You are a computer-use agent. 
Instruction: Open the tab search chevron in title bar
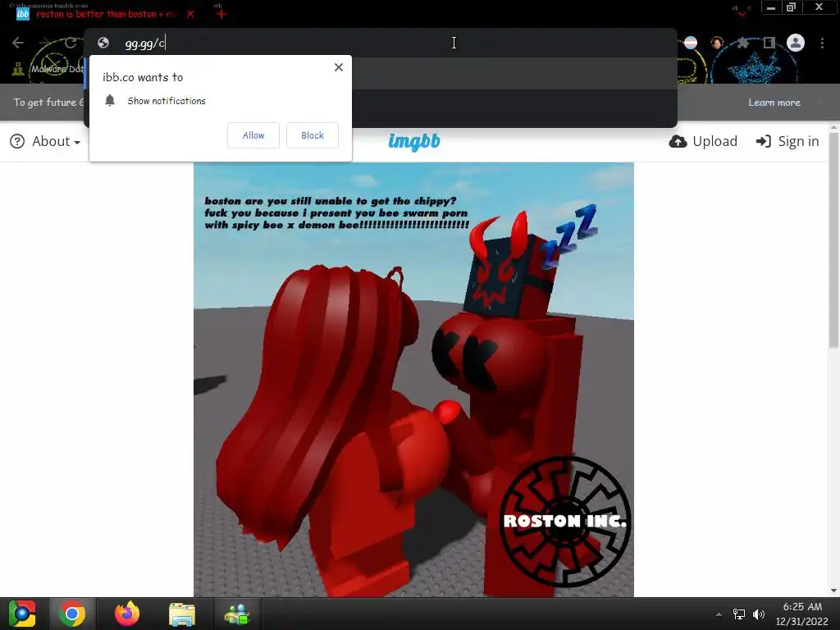point(742,13)
